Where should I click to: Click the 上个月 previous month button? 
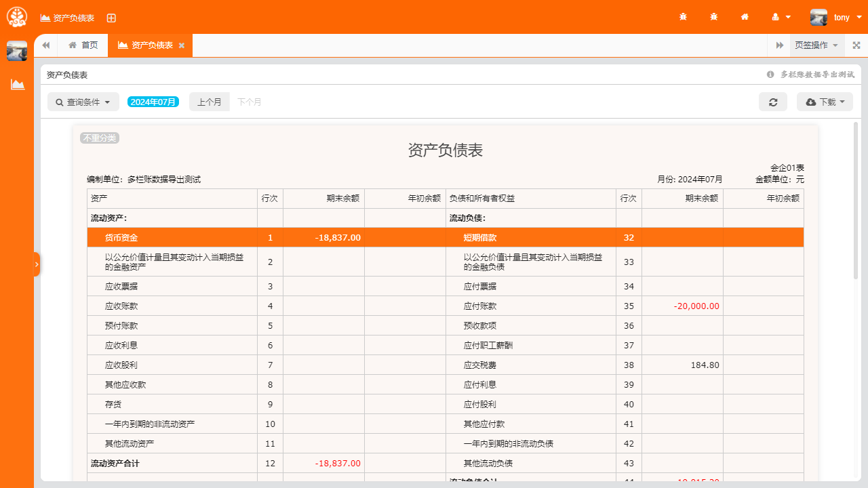tap(209, 102)
